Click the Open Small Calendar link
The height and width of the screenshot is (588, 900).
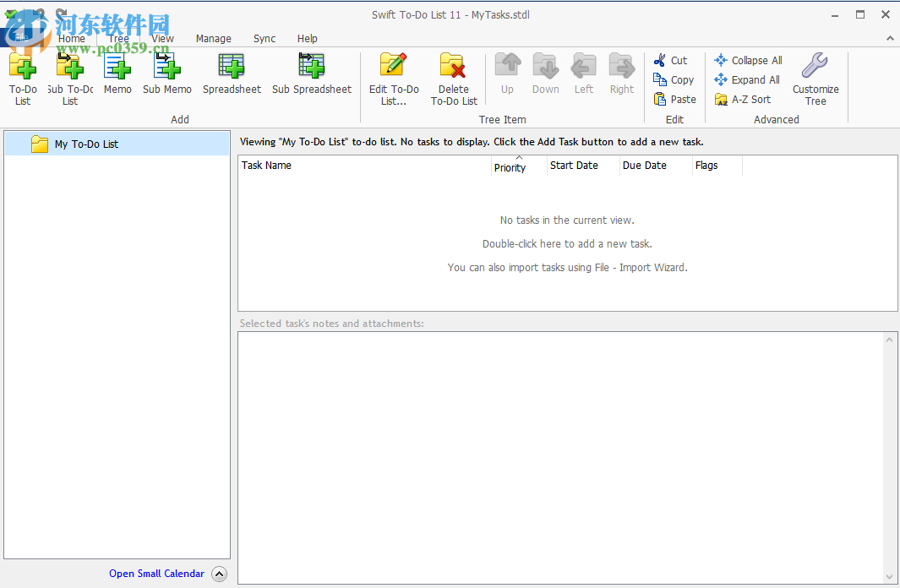tap(156, 573)
